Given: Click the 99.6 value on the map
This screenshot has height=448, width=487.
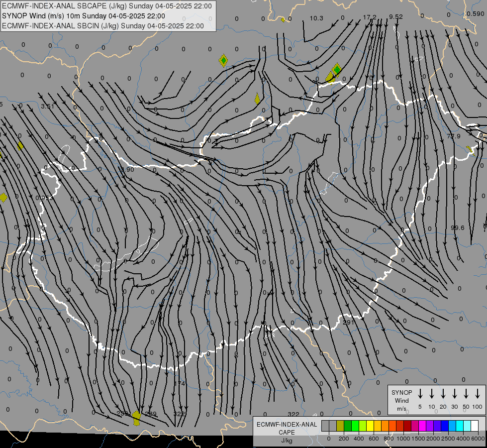Looking at the screenshot, I should point(458,228).
